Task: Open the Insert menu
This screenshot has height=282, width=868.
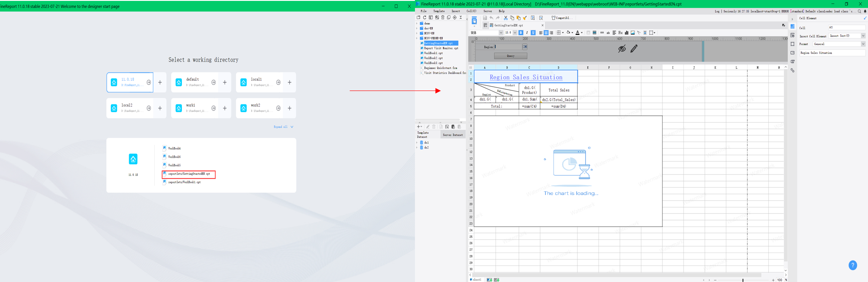Action: click(456, 11)
